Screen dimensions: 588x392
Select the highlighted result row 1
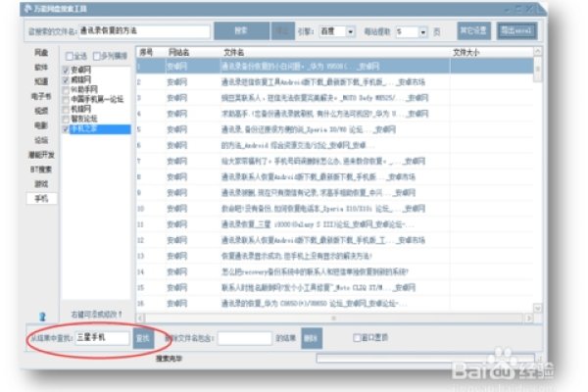tap(334, 67)
